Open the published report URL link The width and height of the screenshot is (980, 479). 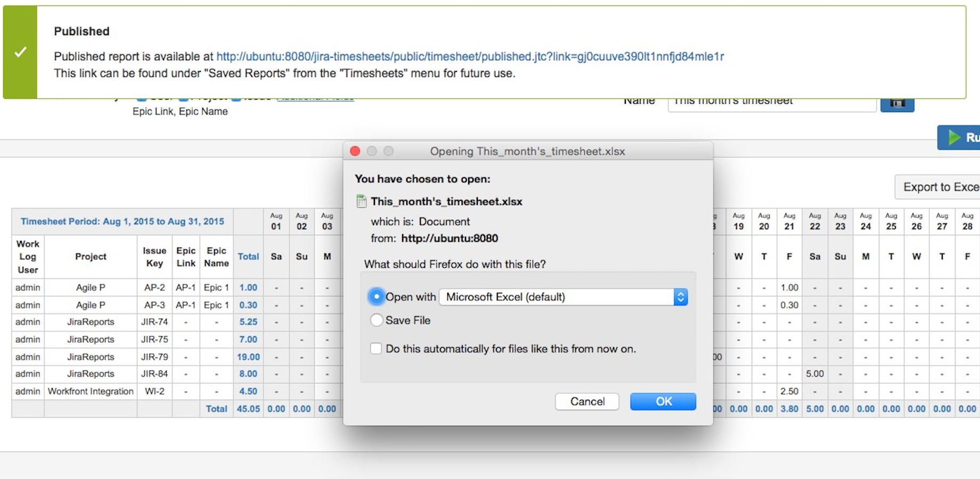(470, 56)
